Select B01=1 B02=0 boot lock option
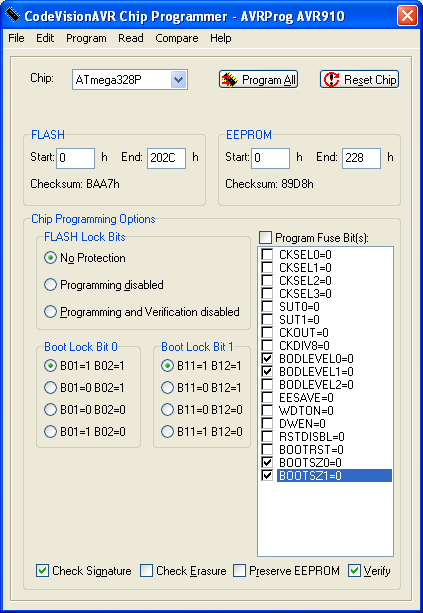Viewport: 423px width, 613px height. 50,432
